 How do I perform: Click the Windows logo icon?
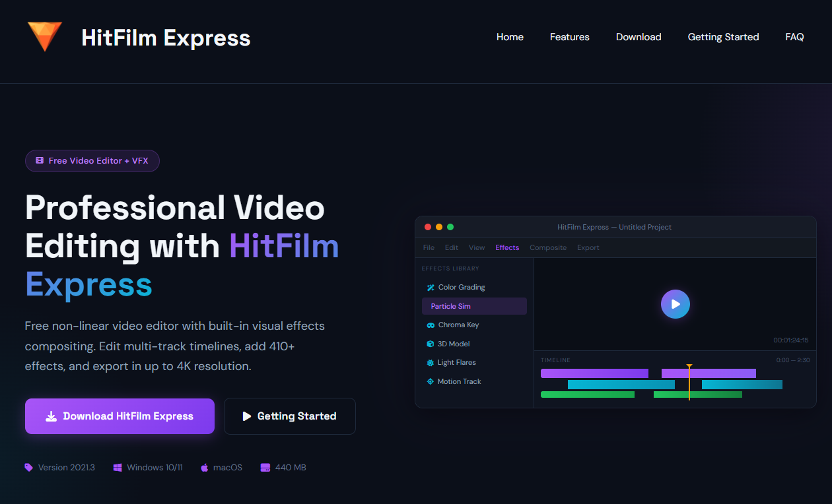[118, 467]
